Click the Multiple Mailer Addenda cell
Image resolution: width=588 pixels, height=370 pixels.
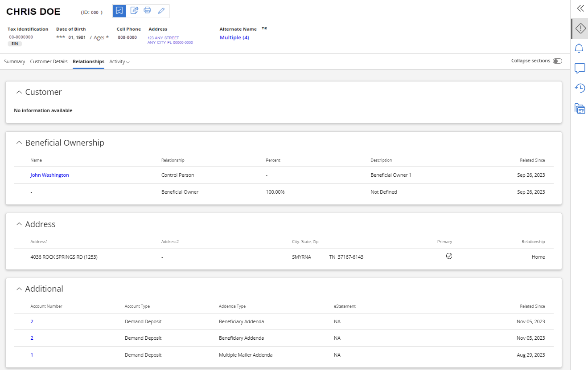coord(246,355)
